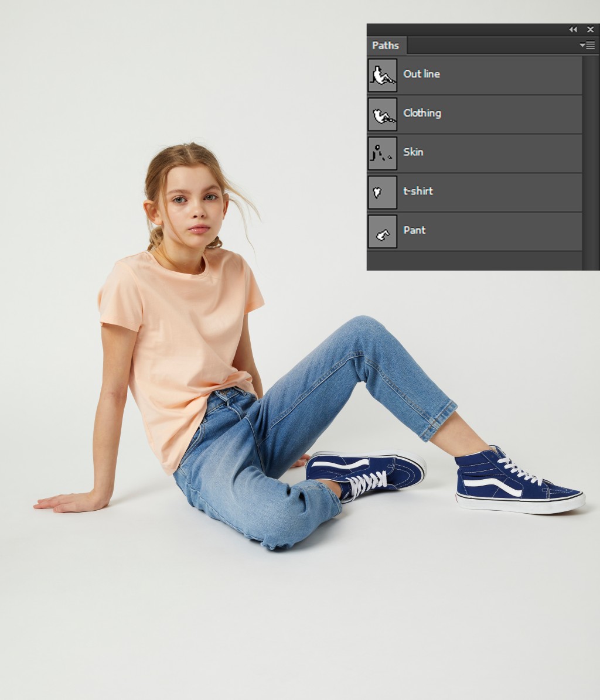Click the t-shirt path thumbnail
The image size is (600, 700).
383,192
